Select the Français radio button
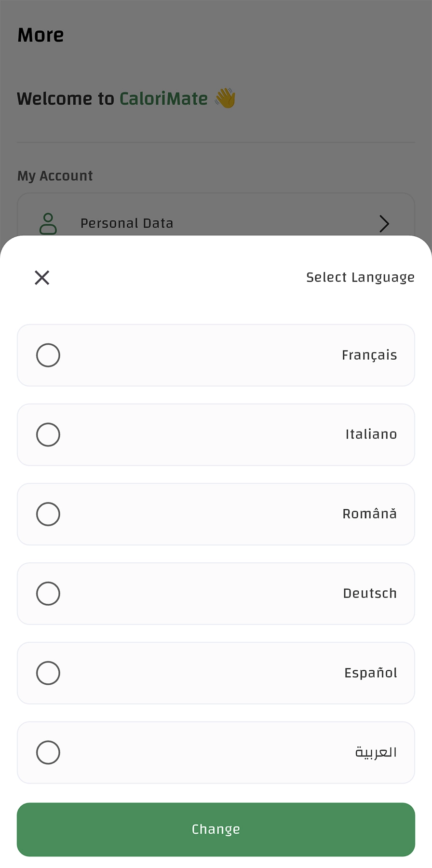The height and width of the screenshot is (868, 432). 48,355
